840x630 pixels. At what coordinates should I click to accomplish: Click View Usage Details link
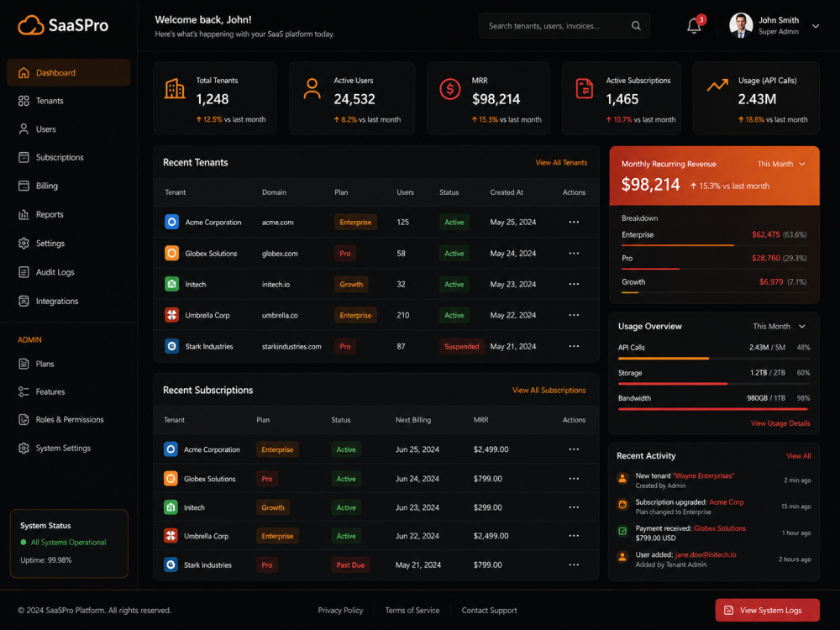click(780, 423)
